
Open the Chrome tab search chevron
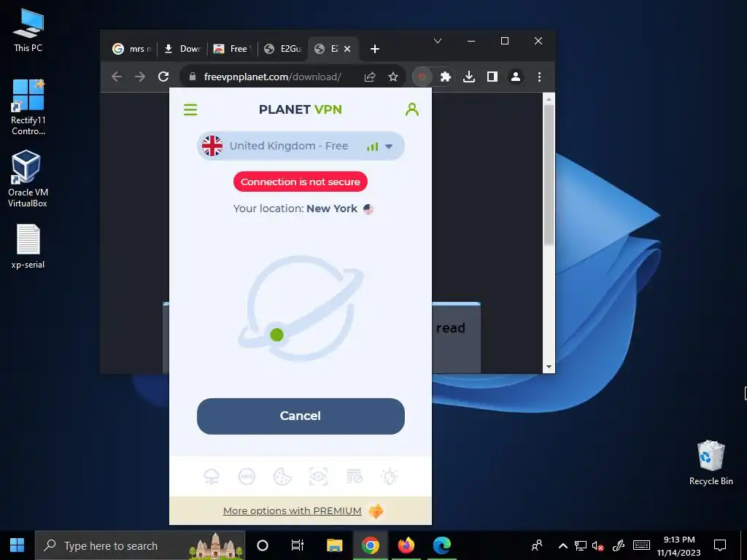pyautogui.click(x=438, y=41)
